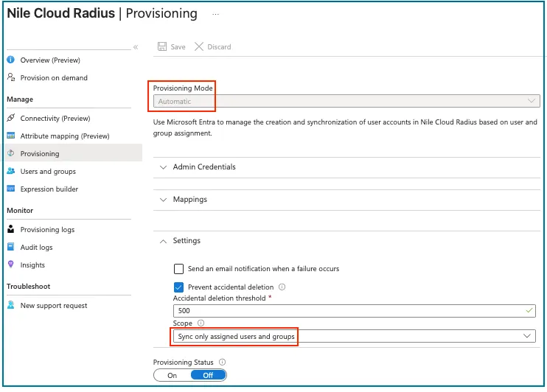Viewport: 547px width, 392px height.
Task: Click the info icon next to Scope
Action: tap(201, 323)
